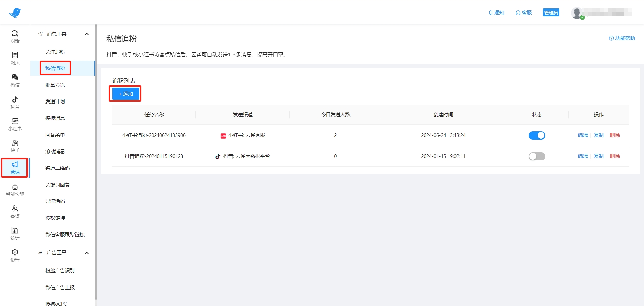The image size is (644, 306).
Task: Open the 抖音 section from the sidebar
Action: click(15, 102)
